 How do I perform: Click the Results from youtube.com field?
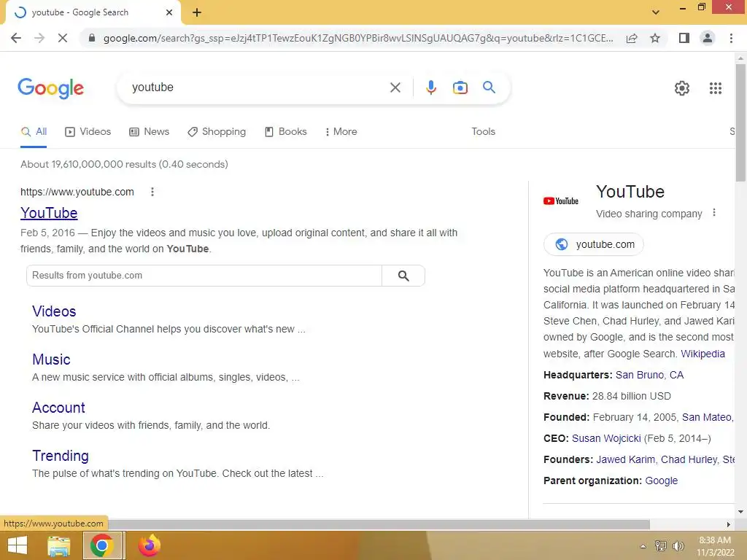[204, 276]
